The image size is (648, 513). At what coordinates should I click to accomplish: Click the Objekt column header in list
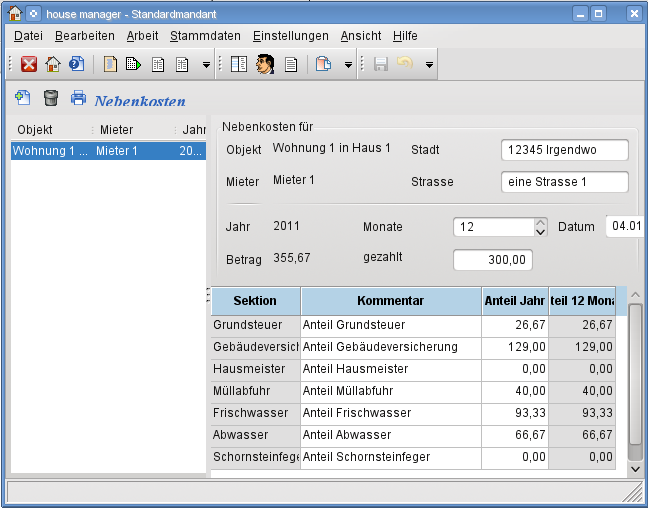click(35, 130)
